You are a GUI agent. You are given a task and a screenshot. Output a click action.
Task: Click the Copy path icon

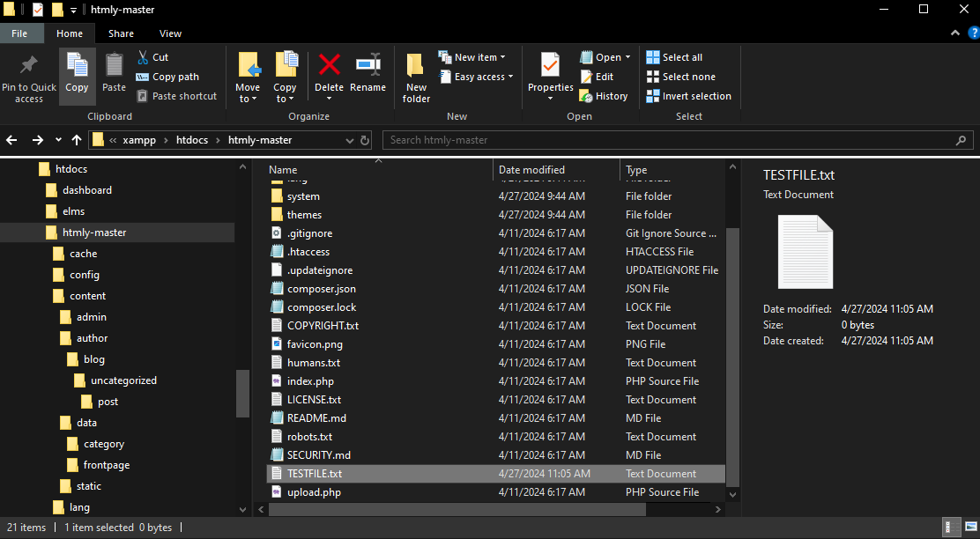(145, 77)
